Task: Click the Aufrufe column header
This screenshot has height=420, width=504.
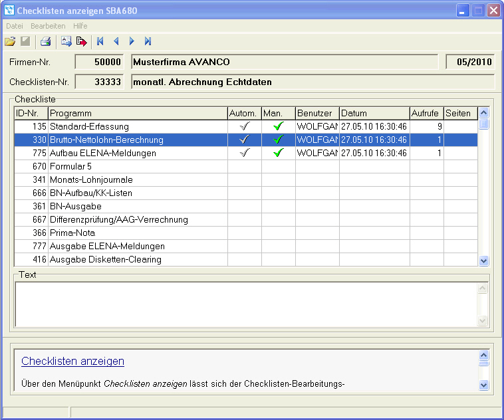Action: coord(426,113)
